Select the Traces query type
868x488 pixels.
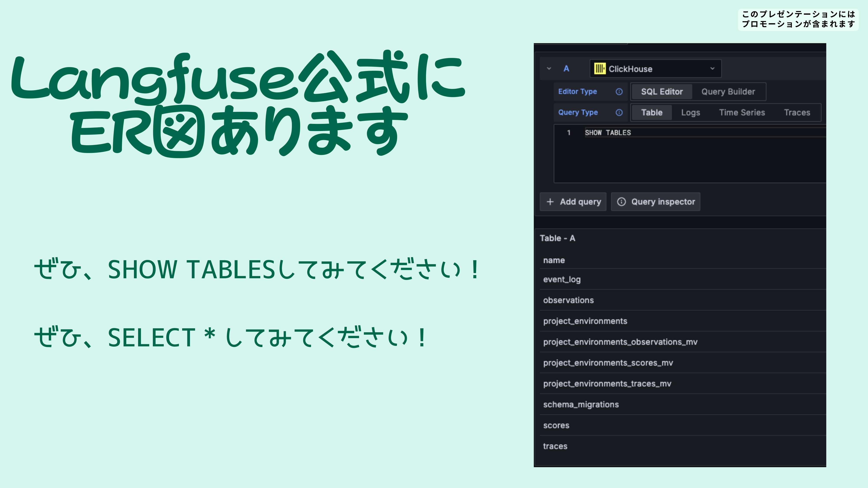(797, 113)
